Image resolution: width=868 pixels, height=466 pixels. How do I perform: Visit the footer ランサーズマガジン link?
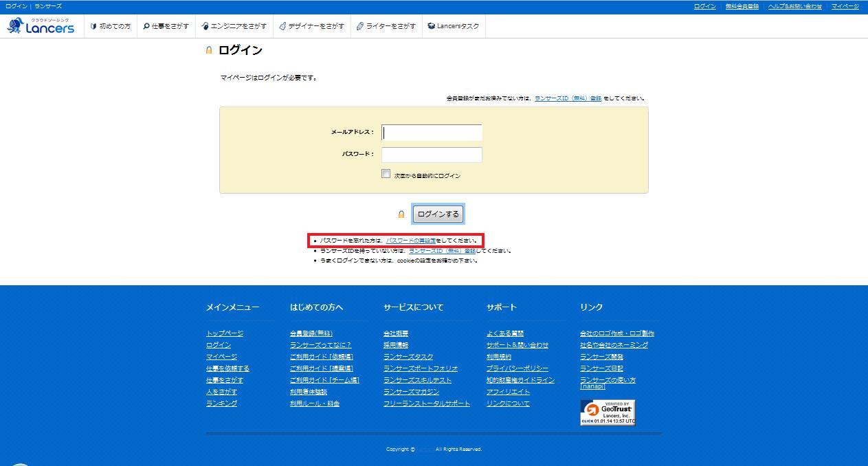[x=411, y=392]
